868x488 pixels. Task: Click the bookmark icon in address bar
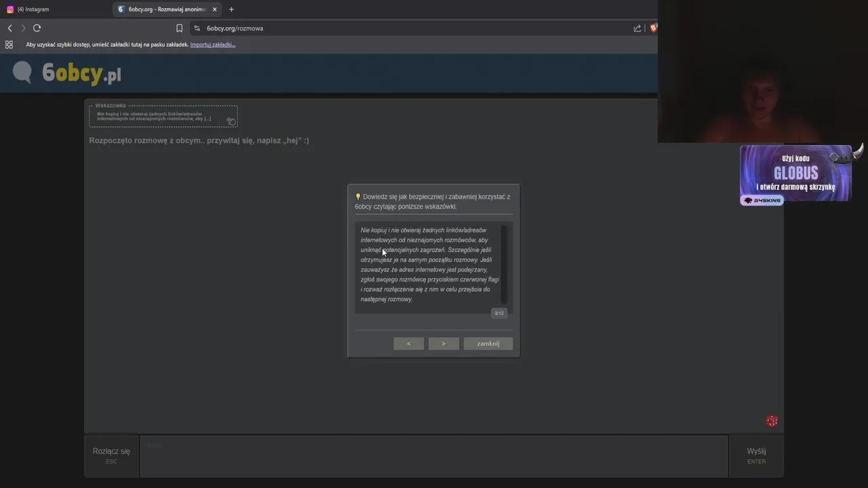[179, 28]
